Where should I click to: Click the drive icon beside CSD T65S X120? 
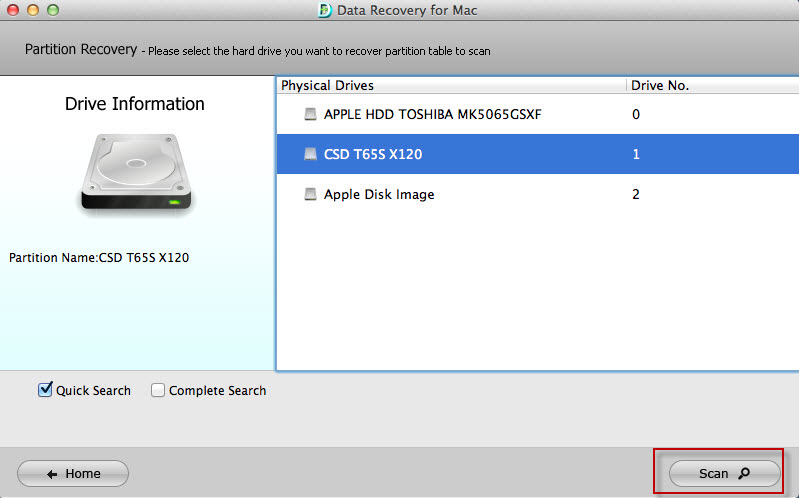pyautogui.click(x=310, y=154)
